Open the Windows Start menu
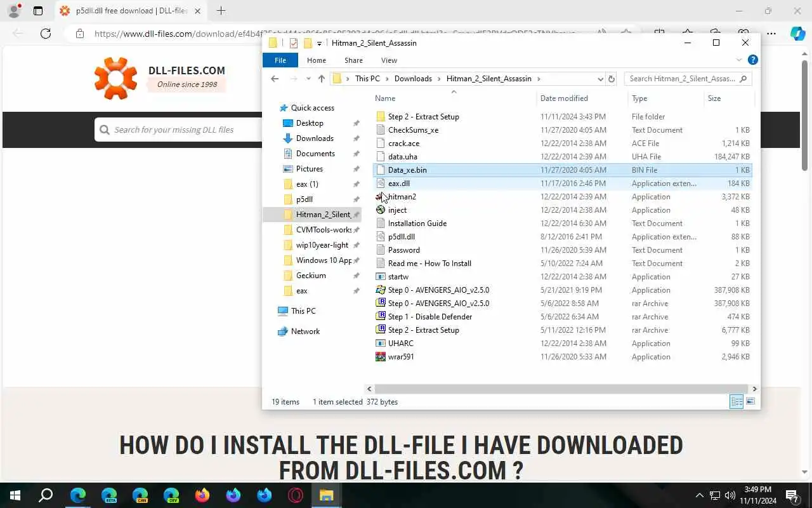 click(15, 495)
